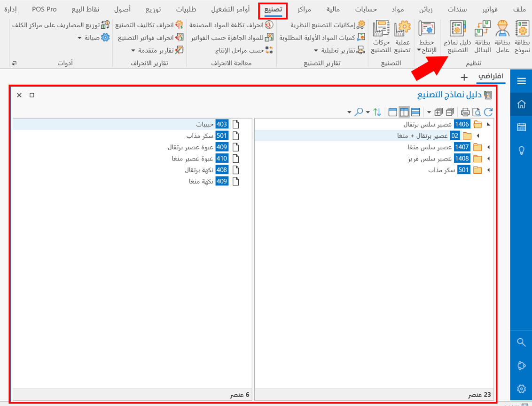Open the خطط الإنتاج dropdown
Screen dimensions: 532x406
coord(426,37)
